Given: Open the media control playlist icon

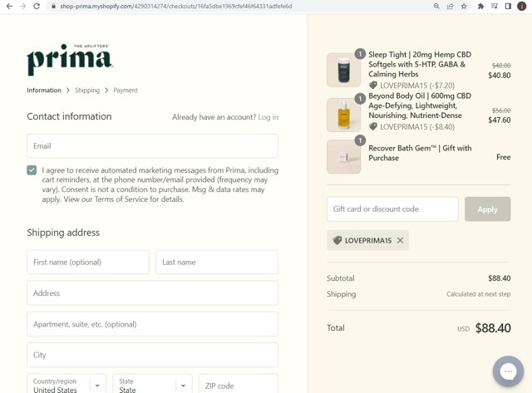Looking at the screenshot, I should 495,6.
